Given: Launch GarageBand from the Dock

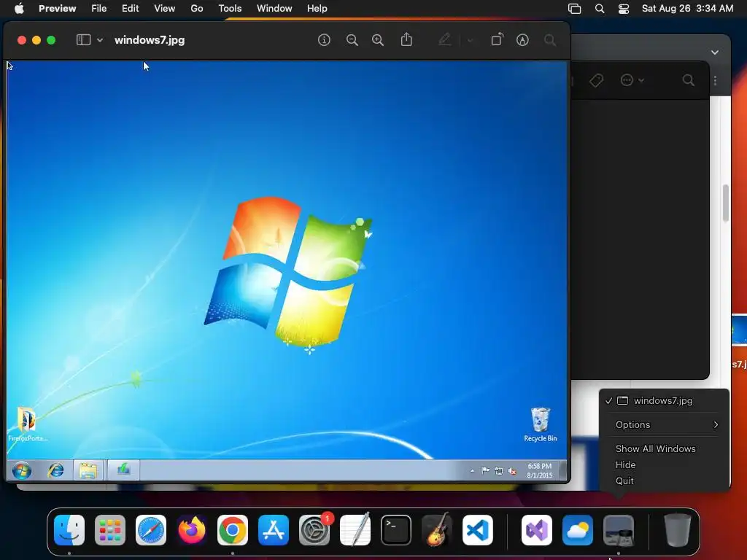Looking at the screenshot, I should pos(437,530).
